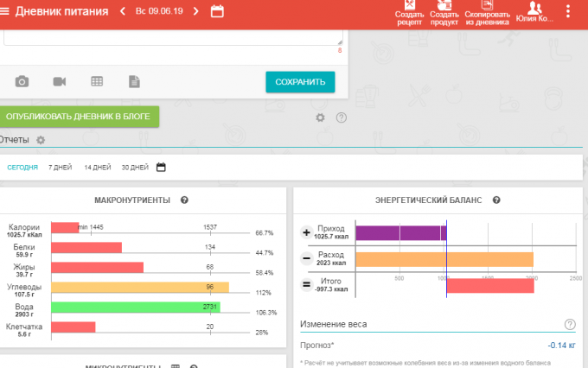Attach a video with camcorder icon
This screenshot has height=368, width=588.
coord(60,81)
